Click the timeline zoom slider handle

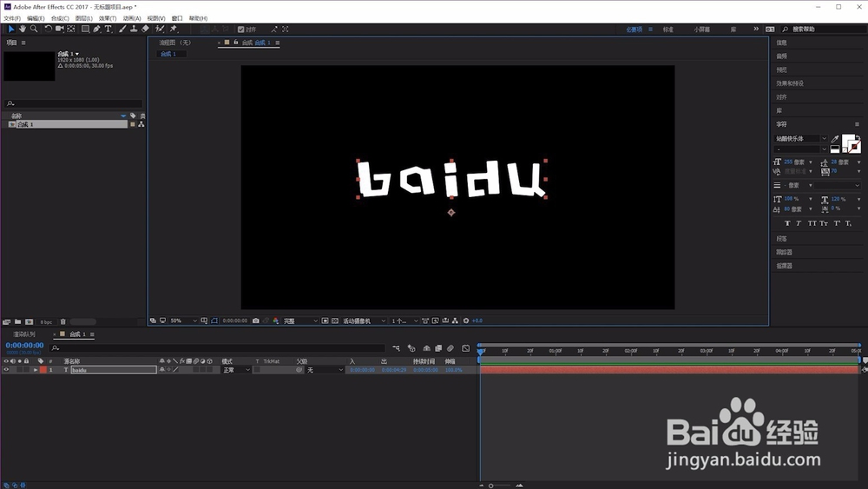[x=490, y=486]
